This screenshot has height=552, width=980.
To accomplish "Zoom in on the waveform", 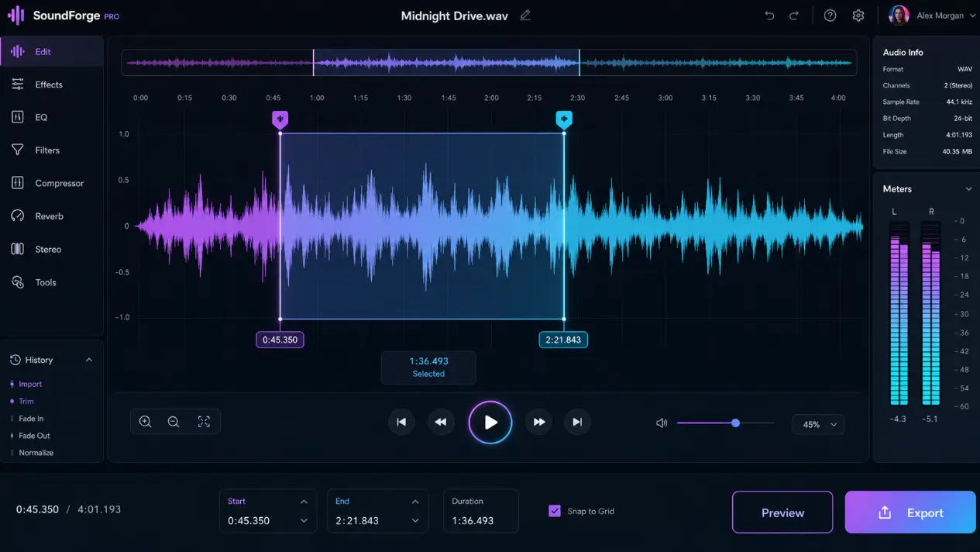I will (145, 422).
